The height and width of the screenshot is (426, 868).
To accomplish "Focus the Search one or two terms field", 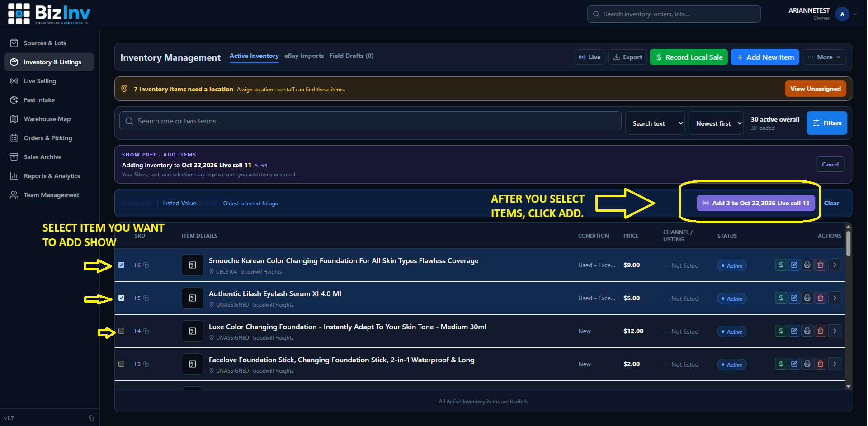I will pyautogui.click(x=370, y=121).
